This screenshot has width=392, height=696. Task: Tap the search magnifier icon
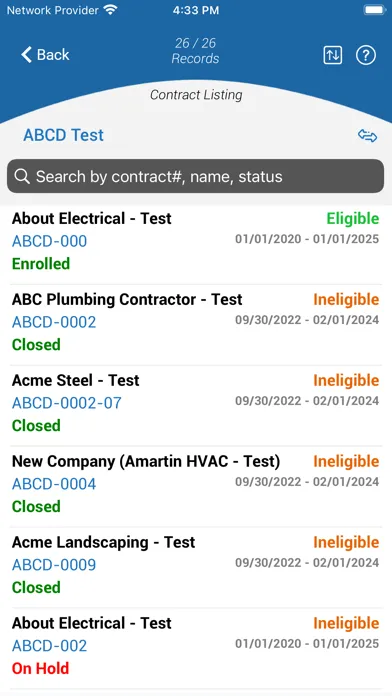(22, 176)
